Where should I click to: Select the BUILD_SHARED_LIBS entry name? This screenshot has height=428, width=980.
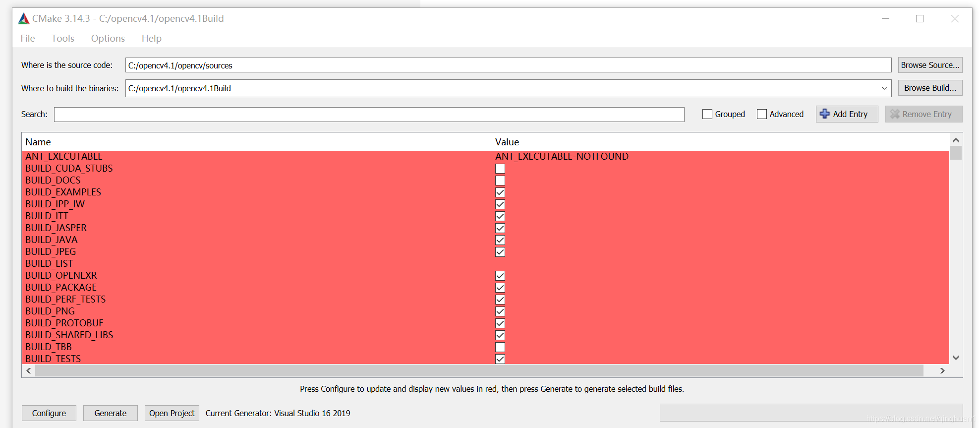pos(69,335)
